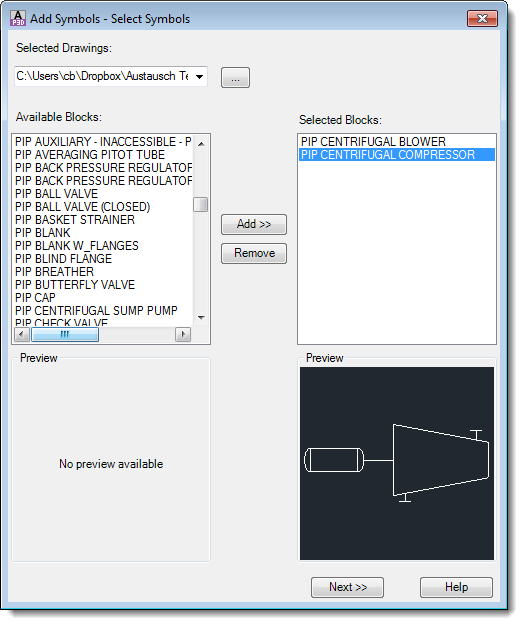This screenshot has height=625, width=523.
Task: Click the Available Blocks scroll-down arrow
Action: [201, 318]
